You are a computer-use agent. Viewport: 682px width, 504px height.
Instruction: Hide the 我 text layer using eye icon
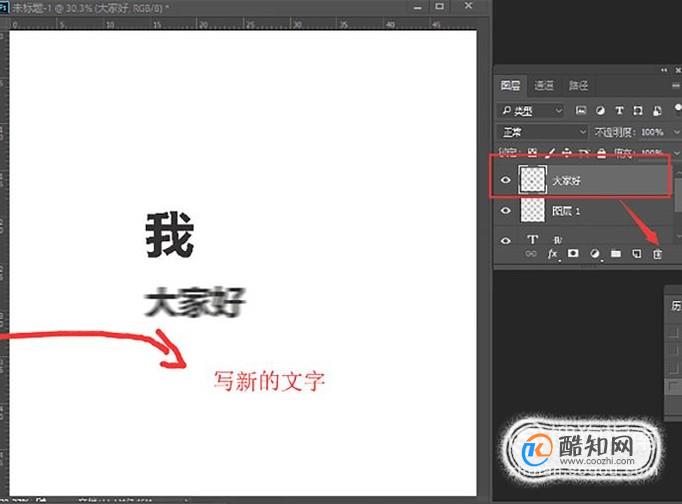pyautogui.click(x=505, y=240)
